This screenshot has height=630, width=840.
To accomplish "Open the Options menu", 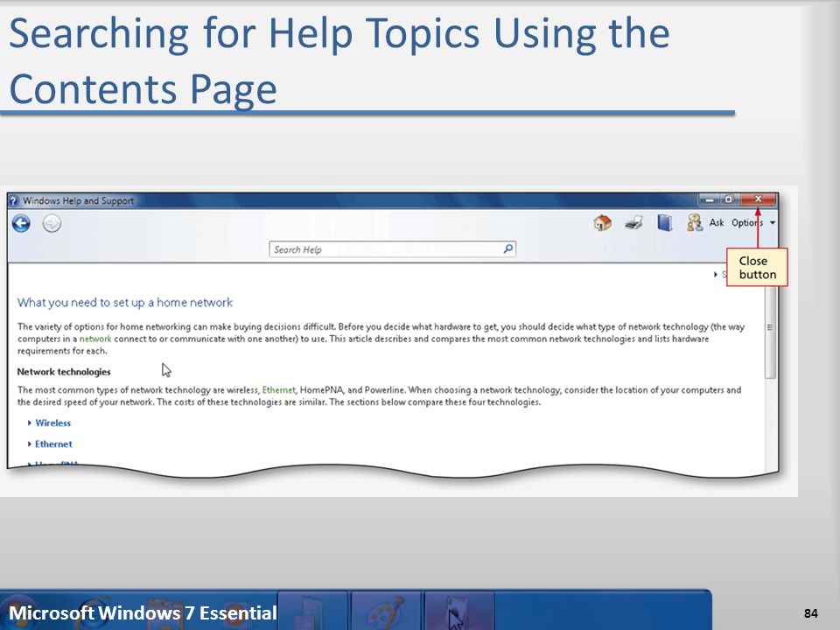I will coord(747,223).
